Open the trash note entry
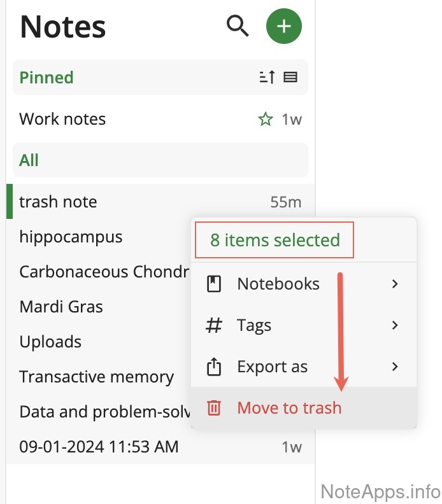The height and width of the screenshot is (504, 442). (59, 202)
